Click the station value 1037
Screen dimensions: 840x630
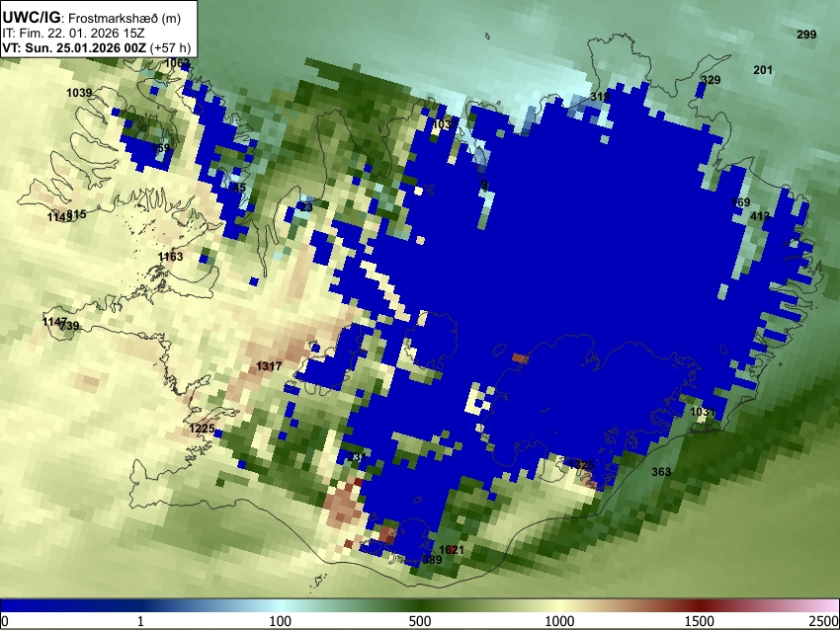coord(445,124)
